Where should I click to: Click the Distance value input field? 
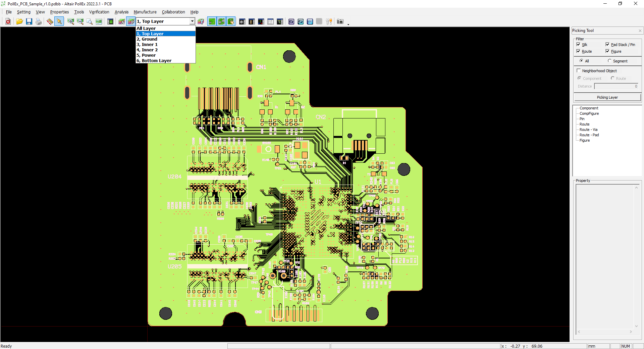616,86
